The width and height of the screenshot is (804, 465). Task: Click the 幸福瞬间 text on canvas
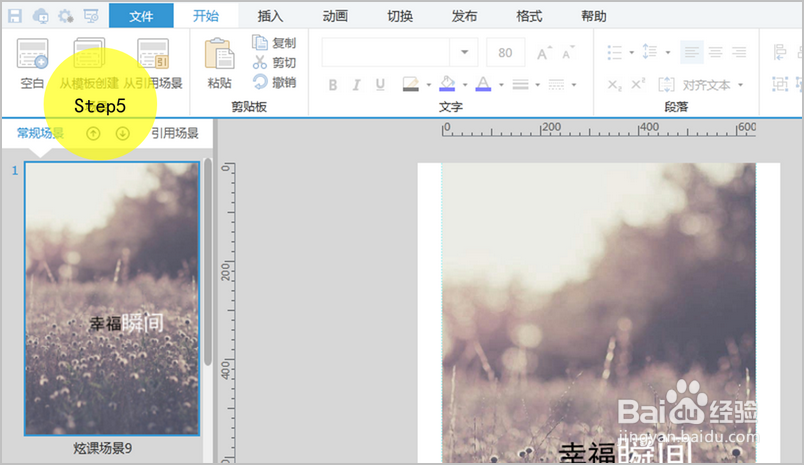point(625,453)
